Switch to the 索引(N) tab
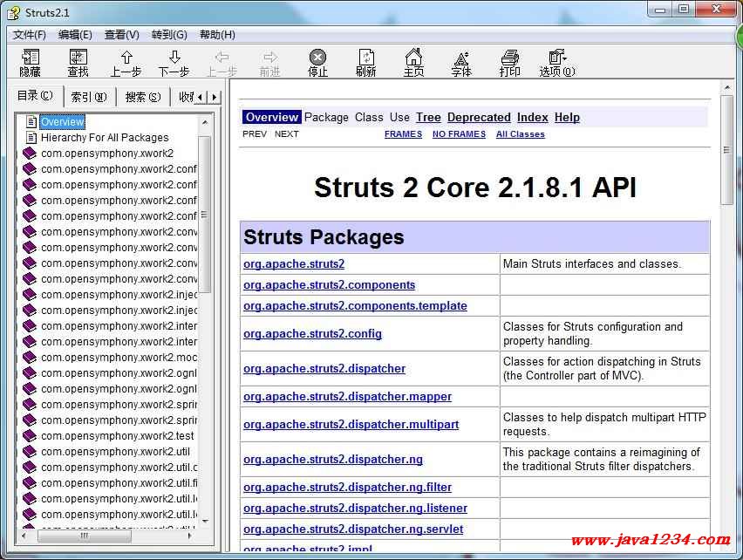Viewport: 743px width, 560px height. pyautogui.click(x=89, y=97)
